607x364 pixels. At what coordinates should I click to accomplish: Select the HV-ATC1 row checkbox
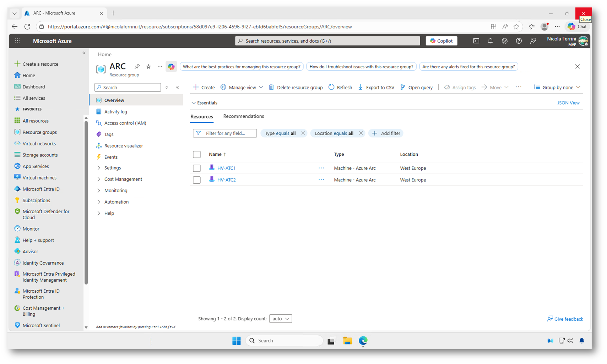tap(196, 168)
